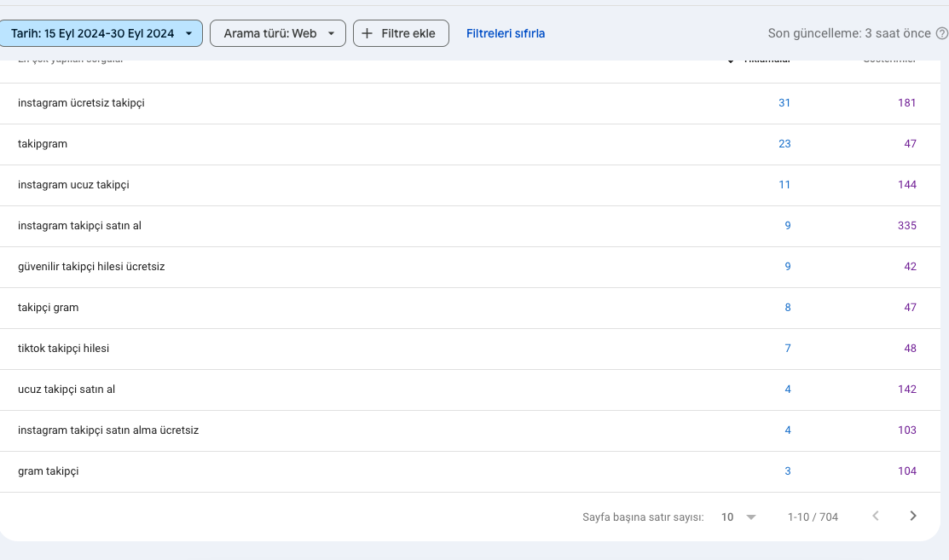This screenshot has height=560, width=949.
Task: Select query 'gram takipçi'
Action: coord(48,471)
